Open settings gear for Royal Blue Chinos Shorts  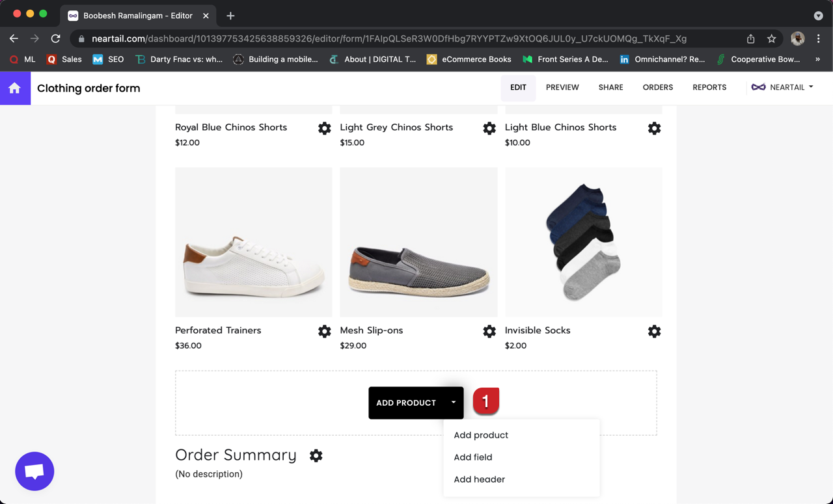324,129
